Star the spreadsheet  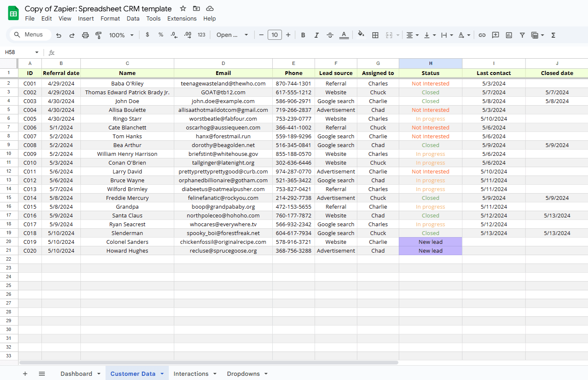tap(183, 8)
